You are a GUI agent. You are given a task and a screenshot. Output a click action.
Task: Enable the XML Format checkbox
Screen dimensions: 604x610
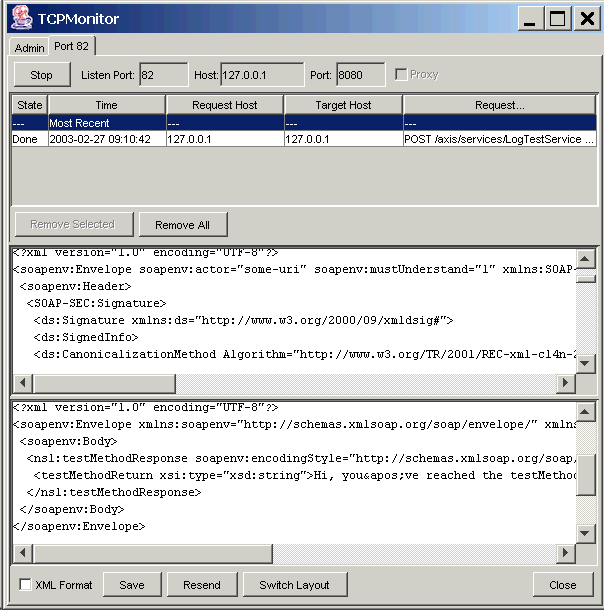click(x=26, y=585)
